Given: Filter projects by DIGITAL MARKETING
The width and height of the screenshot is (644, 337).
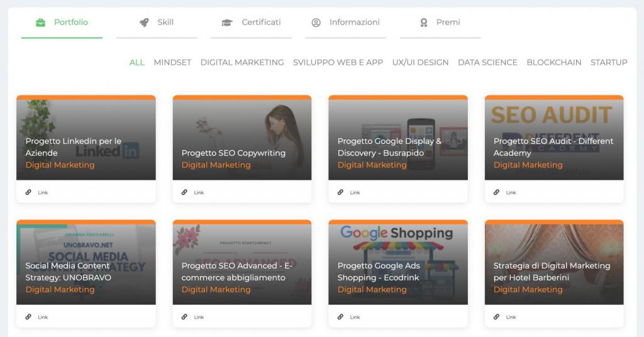Looking at the screenshot, I should click(x=242, y=62).
